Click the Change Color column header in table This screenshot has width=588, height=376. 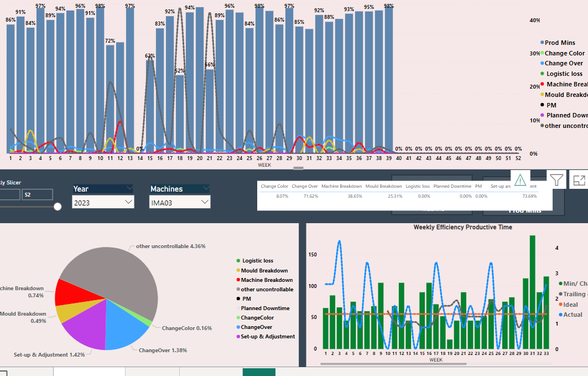pyautogui.click(x=274, y=186)
